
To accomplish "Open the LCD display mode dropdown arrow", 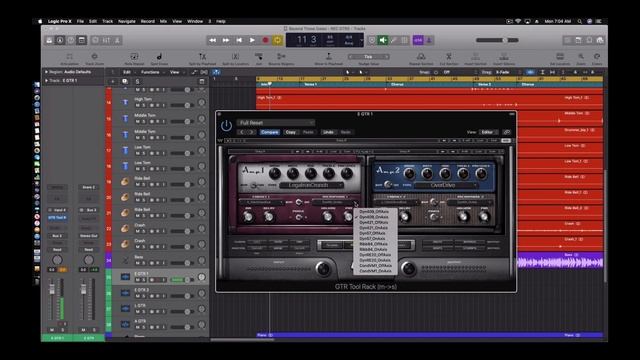I will tap(361, 40).
